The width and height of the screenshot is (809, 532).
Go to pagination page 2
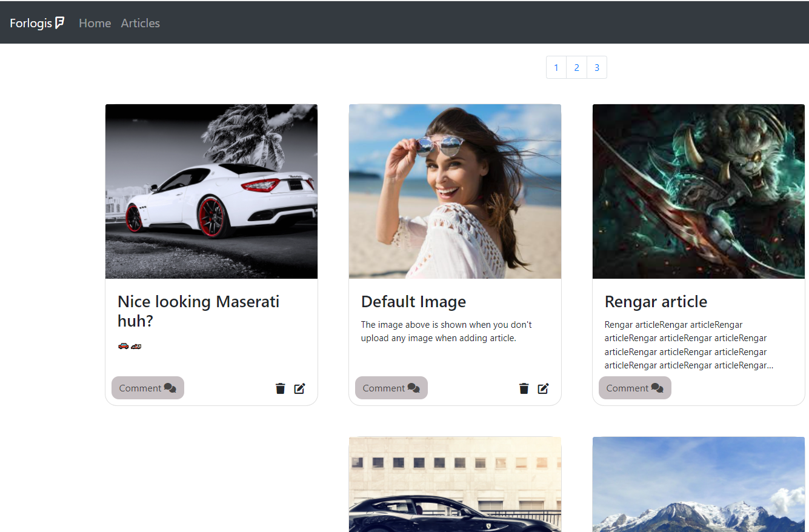(577, 67)
